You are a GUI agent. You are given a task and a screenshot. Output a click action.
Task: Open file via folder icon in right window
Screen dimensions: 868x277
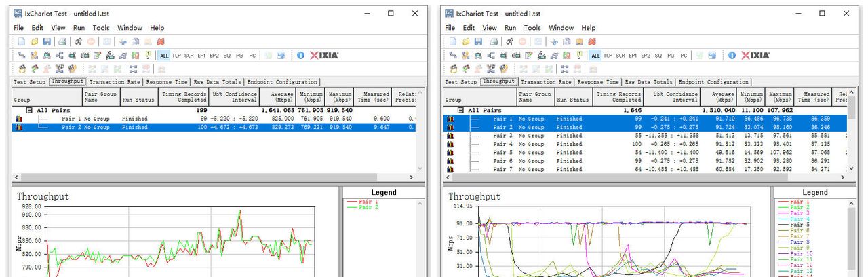[466, 42]
